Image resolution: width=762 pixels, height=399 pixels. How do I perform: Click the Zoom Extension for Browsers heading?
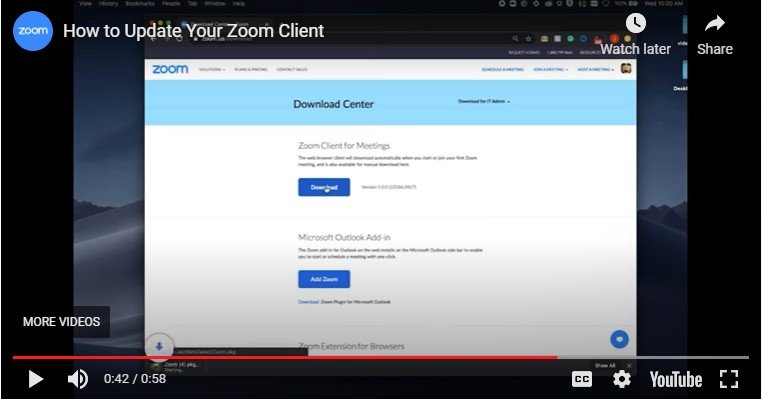point(351,346)
